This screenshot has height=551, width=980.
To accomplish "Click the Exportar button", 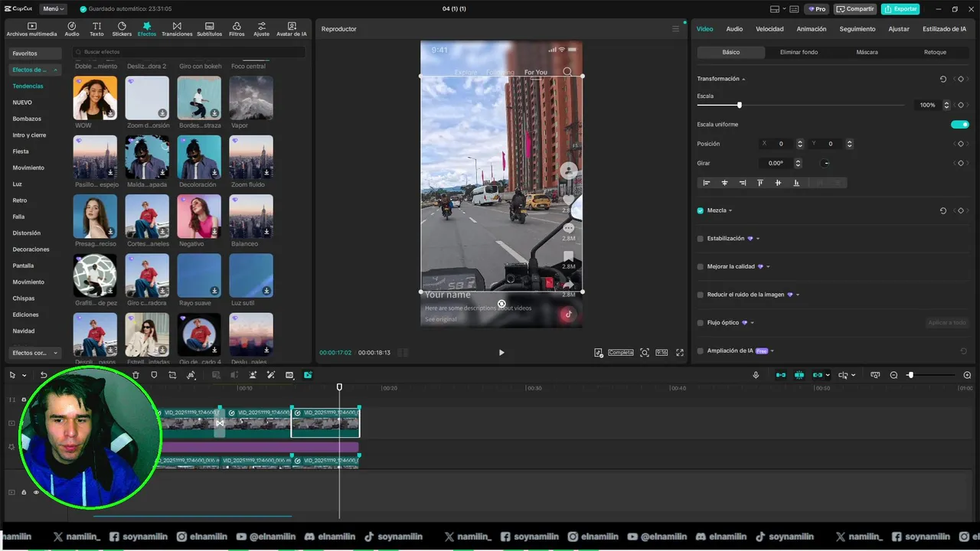I will coord(900,9).
